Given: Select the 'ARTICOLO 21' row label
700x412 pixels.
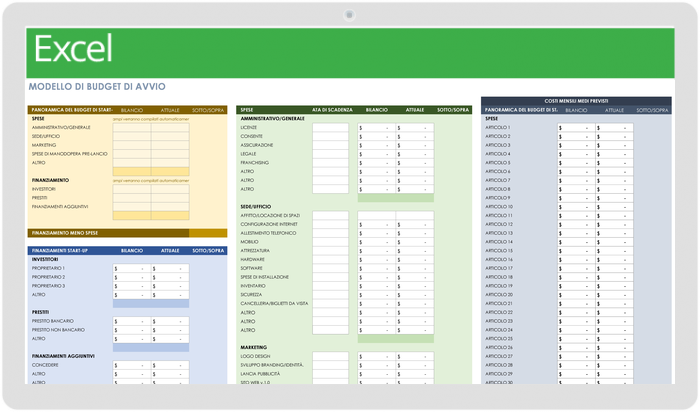Looking at the screenshot, I should pyautogui.click(x=499, y=304).
